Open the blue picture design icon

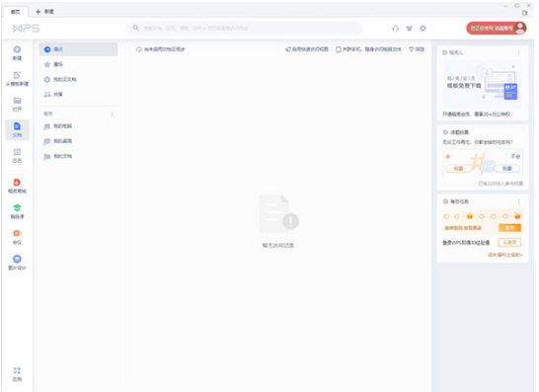(17, 259)
